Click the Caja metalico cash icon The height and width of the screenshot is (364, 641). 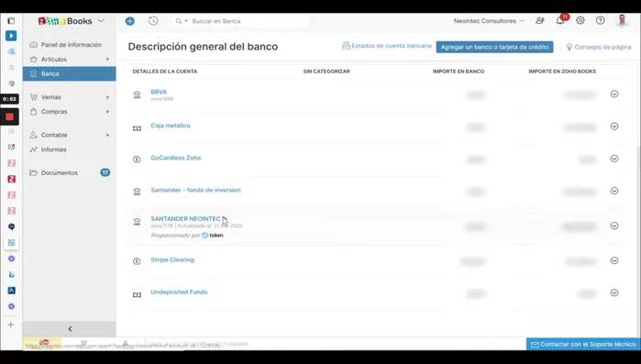pyautogui.click(x=137, y=128)
